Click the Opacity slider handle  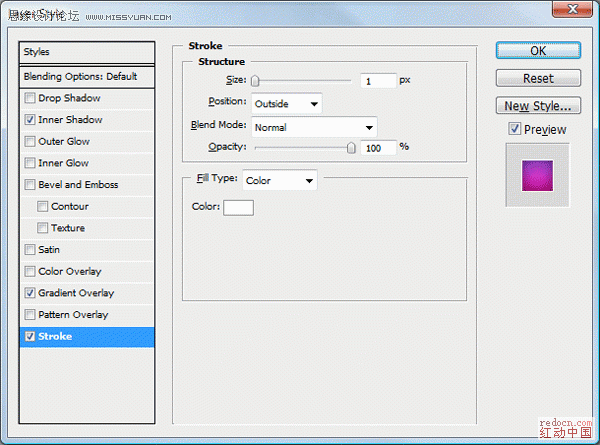pyautogui.click(x=351, y=148)
